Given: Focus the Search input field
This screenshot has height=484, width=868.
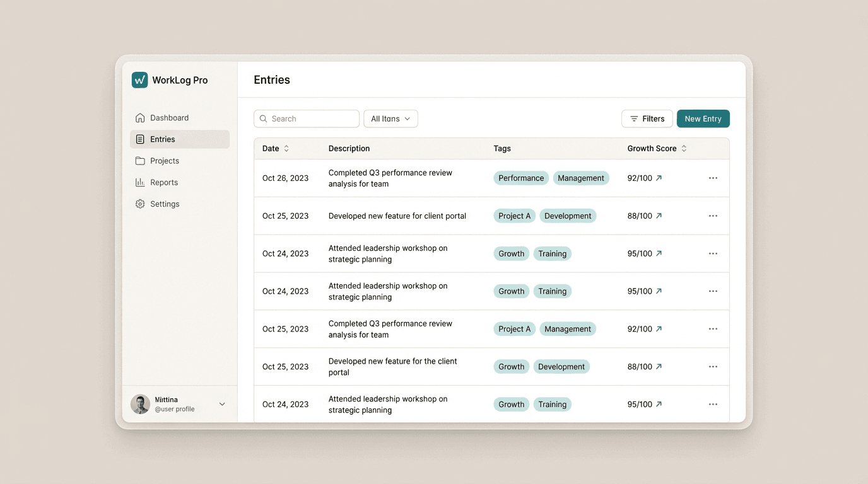Looking at the screenshot, I should (307, 118).
